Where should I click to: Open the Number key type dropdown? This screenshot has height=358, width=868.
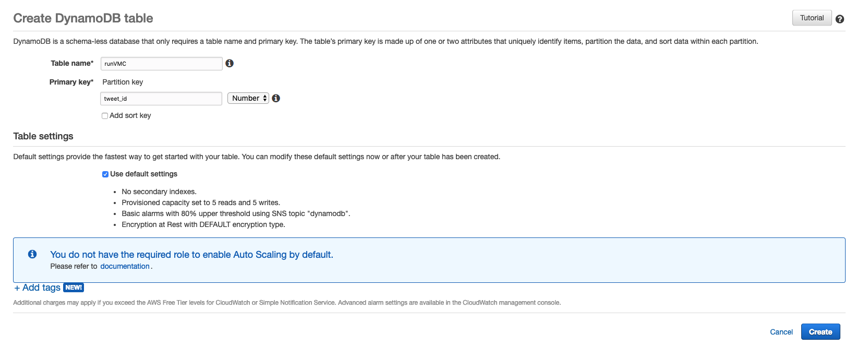tap(248, 98)
